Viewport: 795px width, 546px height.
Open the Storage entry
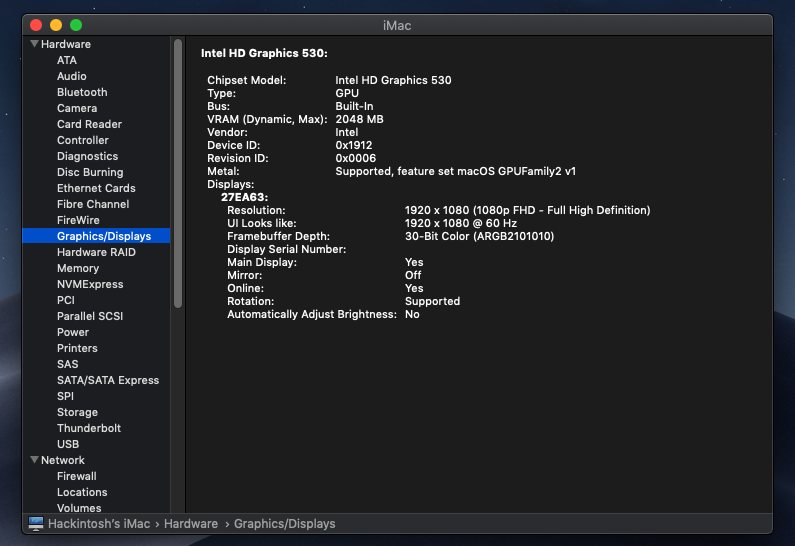[x=77, y=412]
